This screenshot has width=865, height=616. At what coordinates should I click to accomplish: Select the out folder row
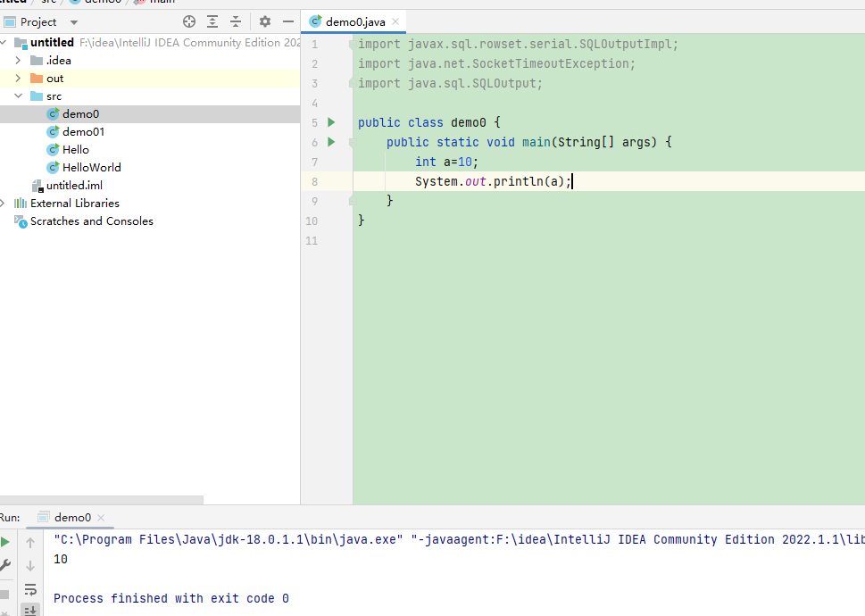[150, 79]
